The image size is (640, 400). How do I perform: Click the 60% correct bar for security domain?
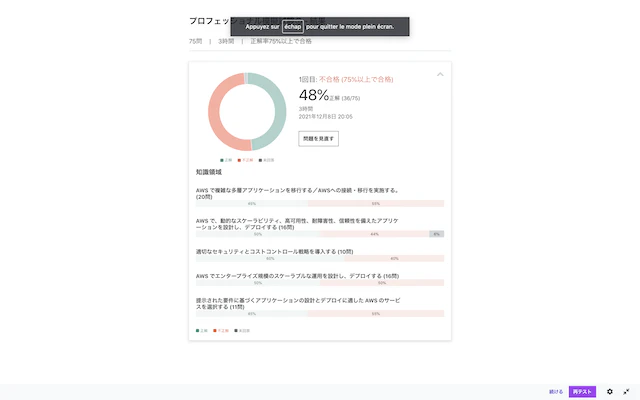coord(270,258)
